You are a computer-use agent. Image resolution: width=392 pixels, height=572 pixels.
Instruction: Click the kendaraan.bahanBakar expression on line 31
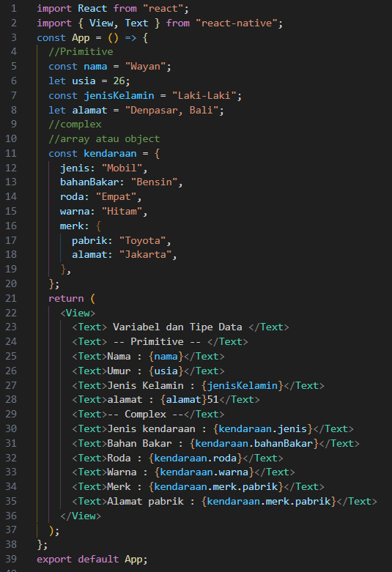click(x=254, y=444)
